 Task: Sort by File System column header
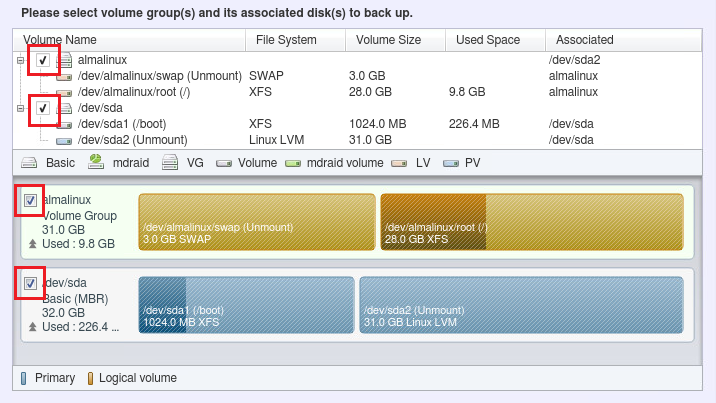tap(295, 40)
